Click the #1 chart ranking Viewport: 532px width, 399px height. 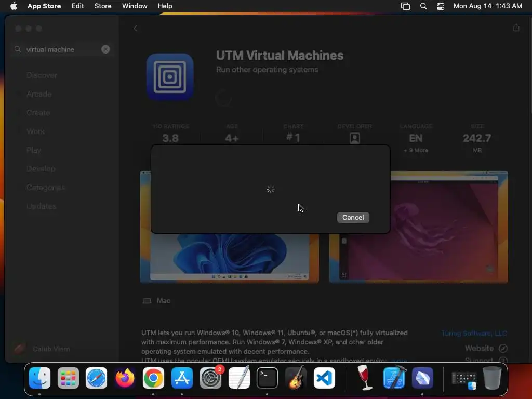coord(293,138)
